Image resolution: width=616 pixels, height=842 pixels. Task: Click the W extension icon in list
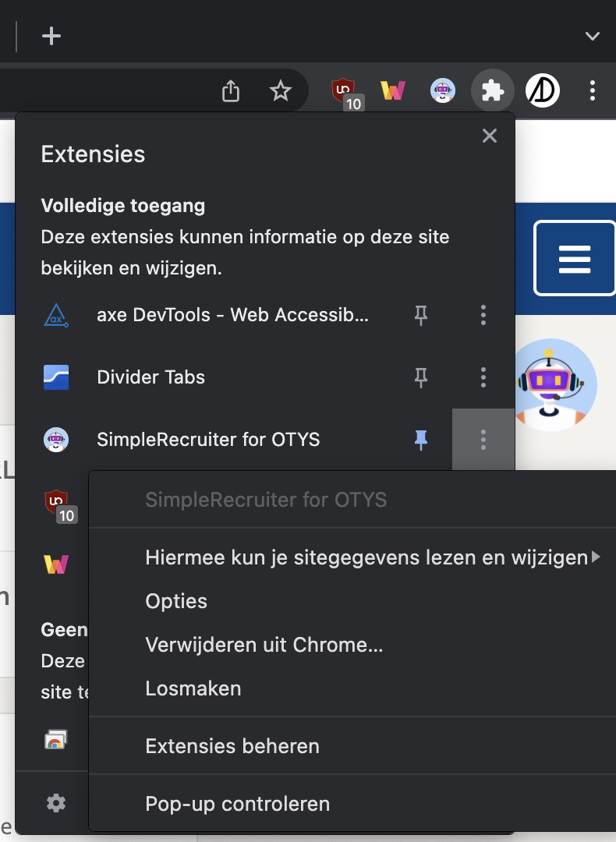[56, 564]
